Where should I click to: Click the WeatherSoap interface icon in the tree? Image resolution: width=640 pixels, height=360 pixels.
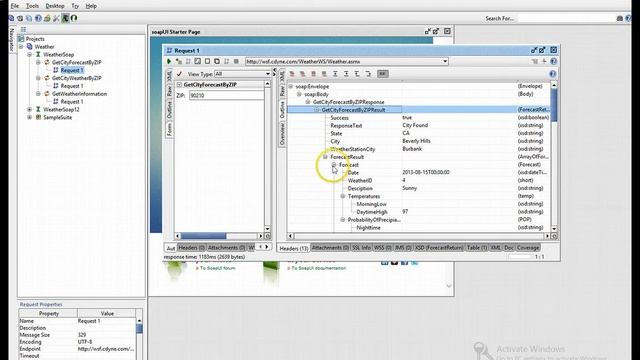[38, 54]
